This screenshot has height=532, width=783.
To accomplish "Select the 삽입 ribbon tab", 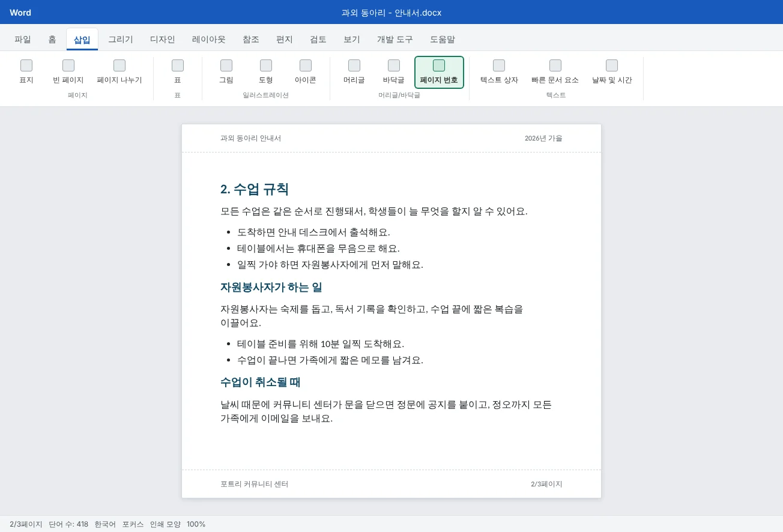I will coord(82,40).
